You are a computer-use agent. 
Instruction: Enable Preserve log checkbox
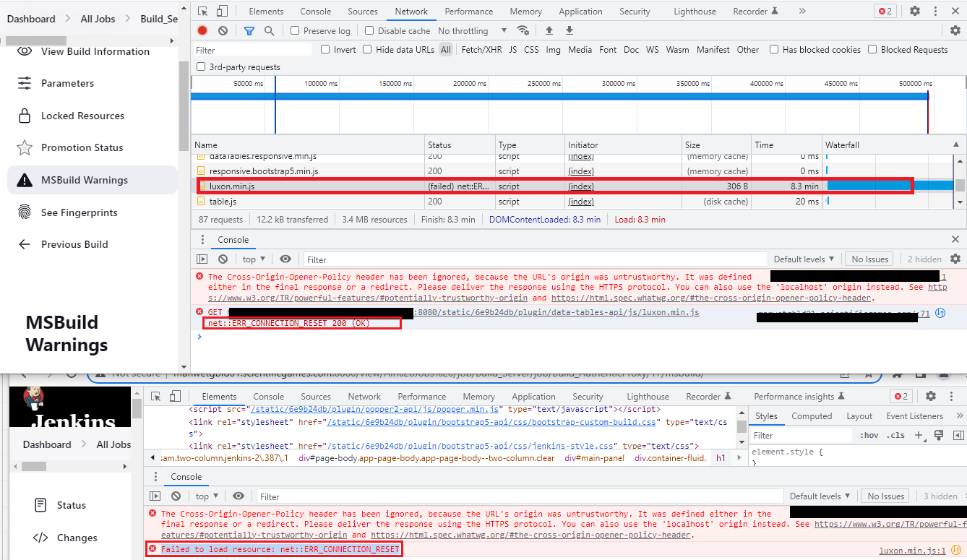pos(295,30)
